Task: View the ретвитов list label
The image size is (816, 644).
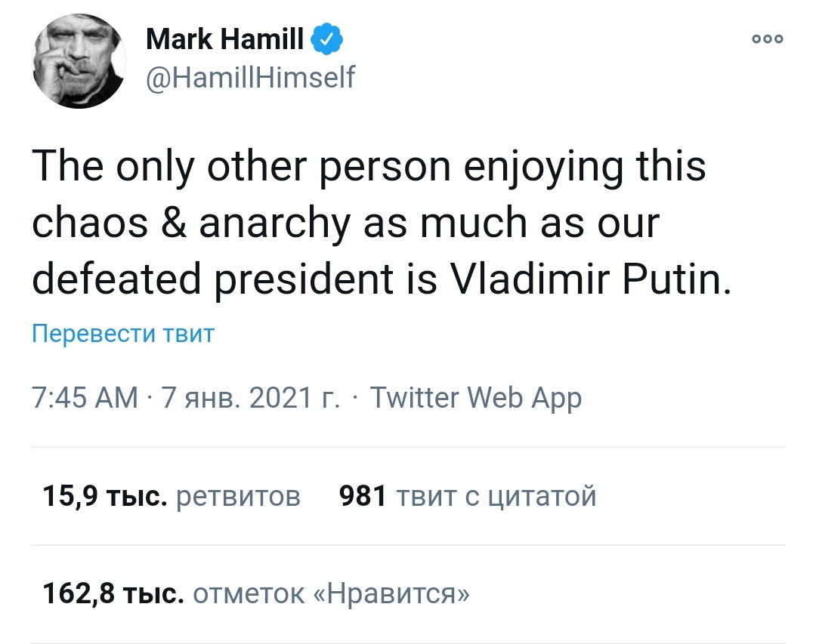Action: click(x=238, y=497)
